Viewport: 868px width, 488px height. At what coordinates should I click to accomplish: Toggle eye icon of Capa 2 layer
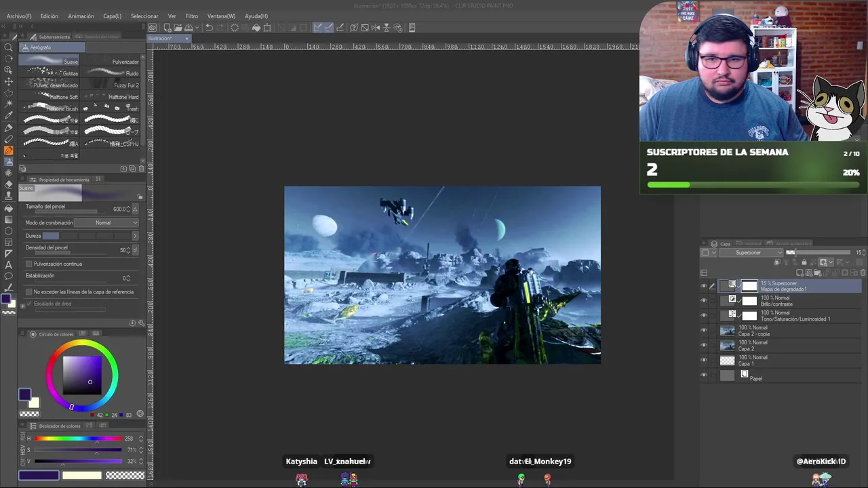[704, 345]
